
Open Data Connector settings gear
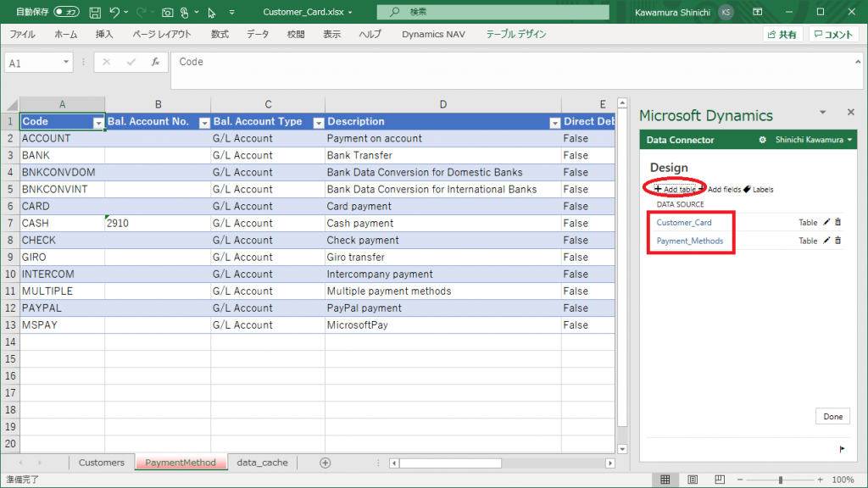click(x=762, y=140)
